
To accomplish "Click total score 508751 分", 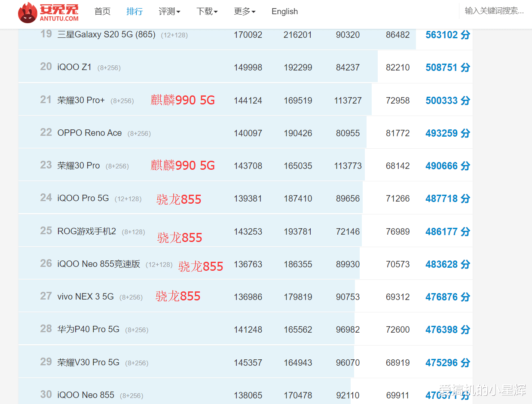I will (448, 67).
